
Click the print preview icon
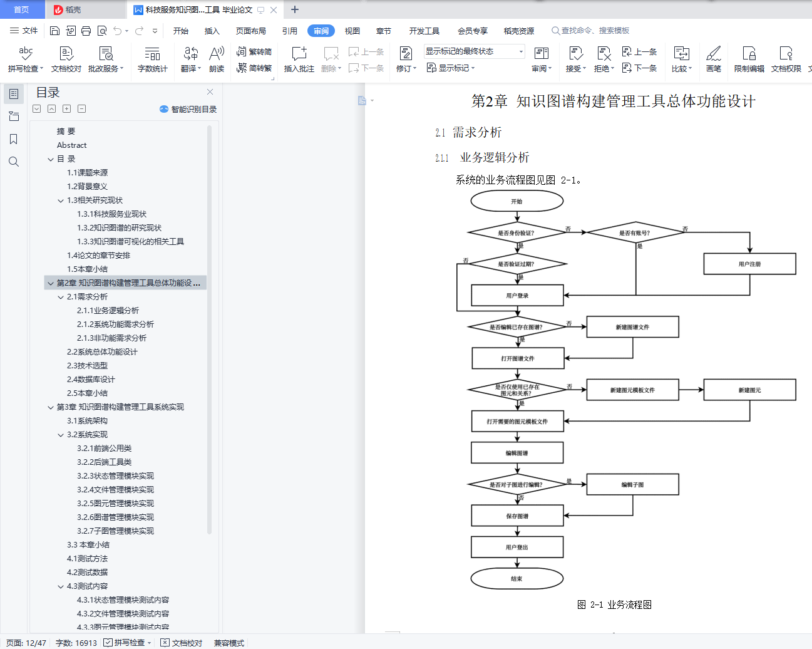click(x=102, y=31)
